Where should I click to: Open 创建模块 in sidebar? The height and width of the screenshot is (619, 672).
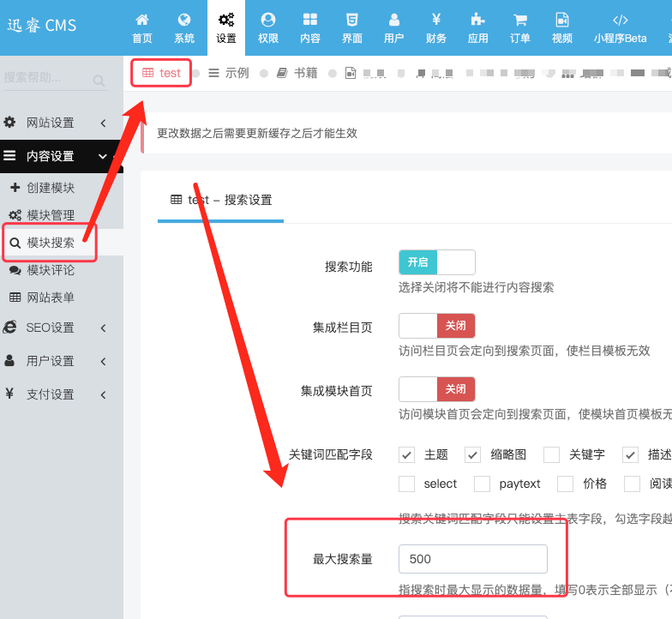[51, 187]
